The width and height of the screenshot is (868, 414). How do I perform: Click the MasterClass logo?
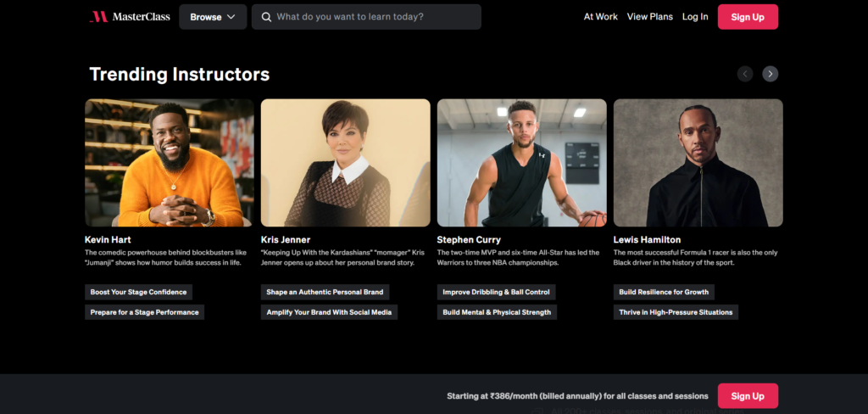130,17
